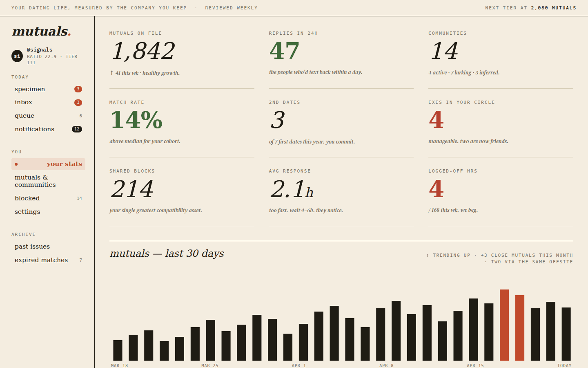This screenshot has height=368, width=588.
Task: Click the 14% match rate value
Action: tap(136, 120)
